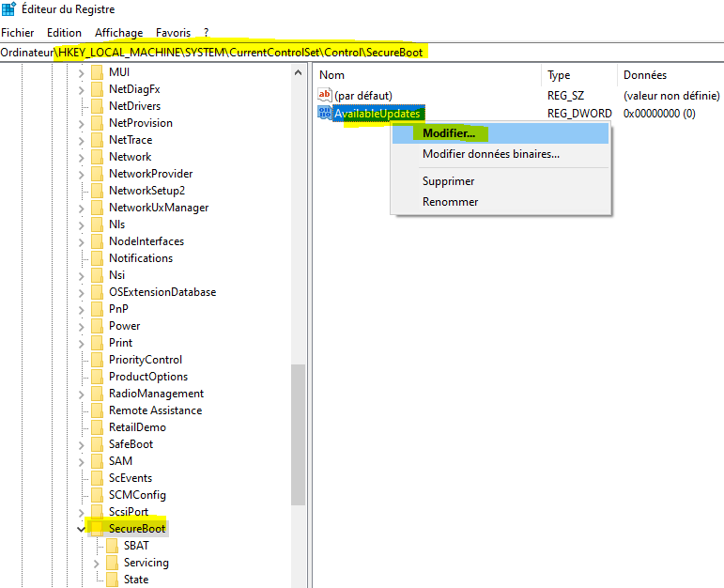Viewport: 724px width, 588px height.
Task: Expand the NodeInterfaces key
Action: [82, 242]
